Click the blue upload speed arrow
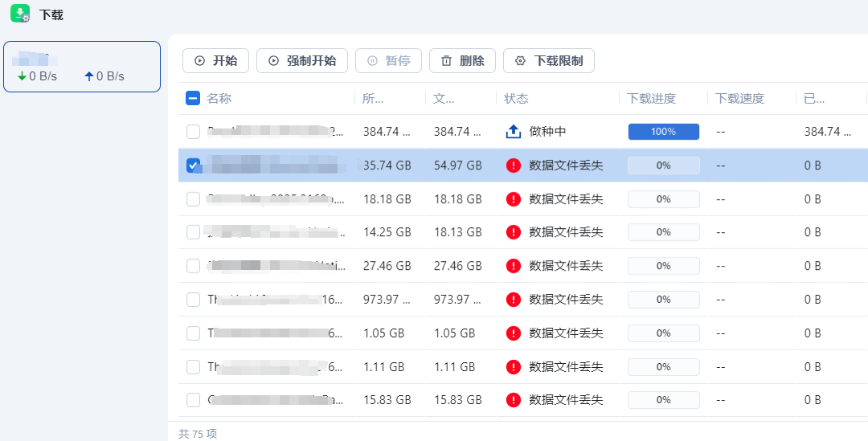The width and height of the screenshot is (868, 441). click(89, 76)
